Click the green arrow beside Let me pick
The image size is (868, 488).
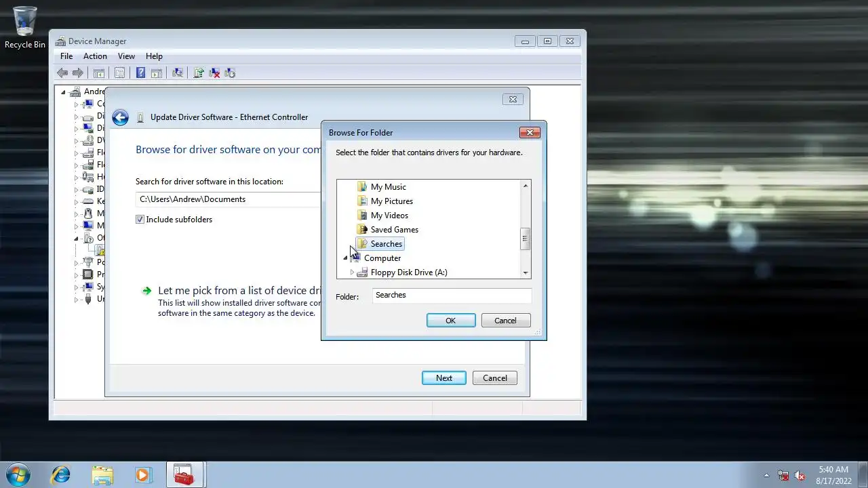(146, 291)
